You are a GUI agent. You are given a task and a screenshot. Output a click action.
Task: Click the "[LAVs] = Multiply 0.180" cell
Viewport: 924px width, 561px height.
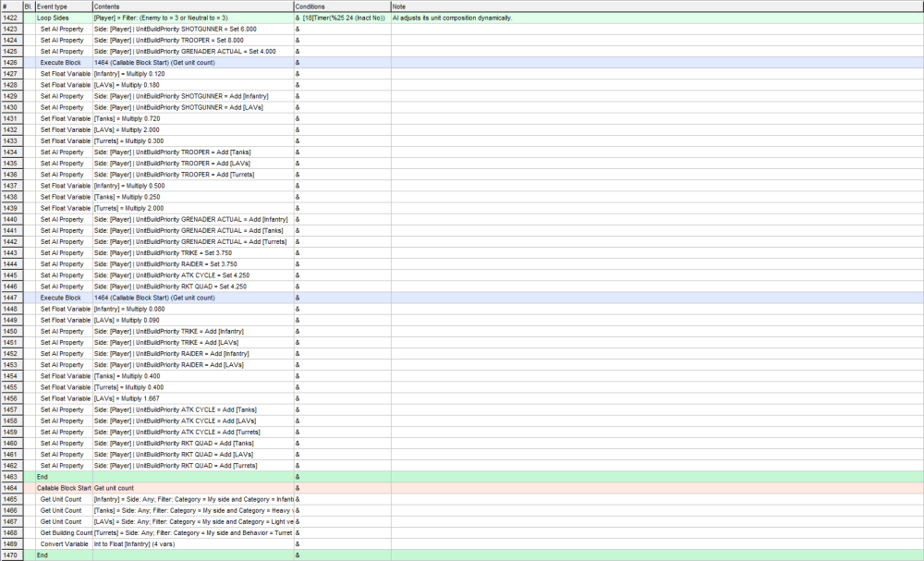coord(193,85)
